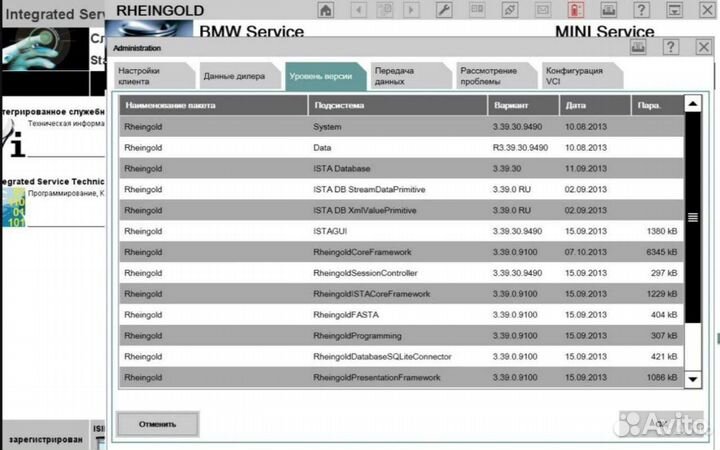This screenshot has height=450, width=720.
Task: Select the RheingoldProgramming row
Action: click(x=401, y=336)
